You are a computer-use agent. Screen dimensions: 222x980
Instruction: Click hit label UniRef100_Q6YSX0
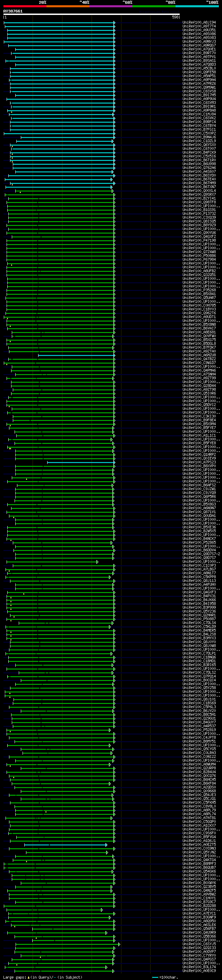click(x=199, y=145)
